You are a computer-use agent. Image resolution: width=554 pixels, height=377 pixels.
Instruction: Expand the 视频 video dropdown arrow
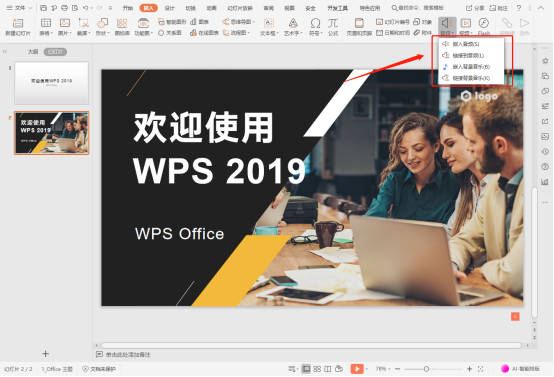click(471, 33)
